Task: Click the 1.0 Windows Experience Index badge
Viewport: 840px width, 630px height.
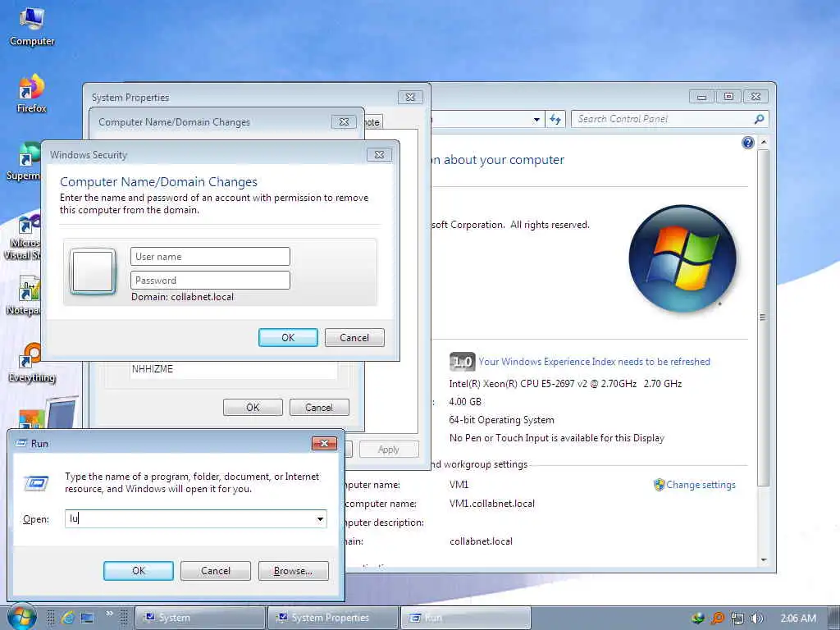Action: click(461, 362)
